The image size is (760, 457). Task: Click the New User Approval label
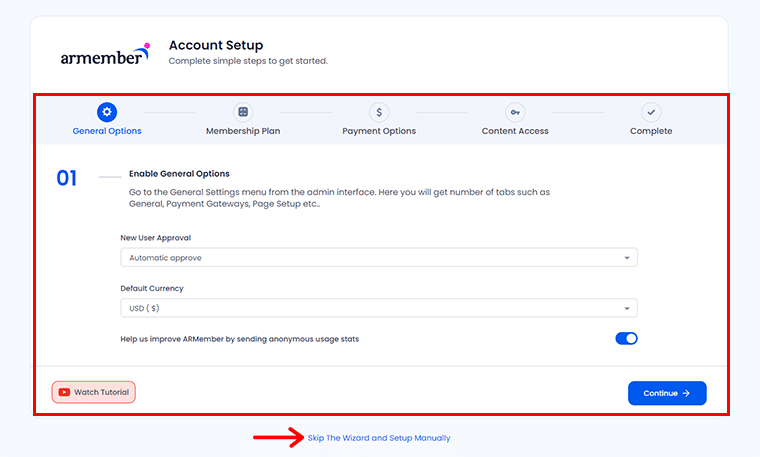pos(156,238)
